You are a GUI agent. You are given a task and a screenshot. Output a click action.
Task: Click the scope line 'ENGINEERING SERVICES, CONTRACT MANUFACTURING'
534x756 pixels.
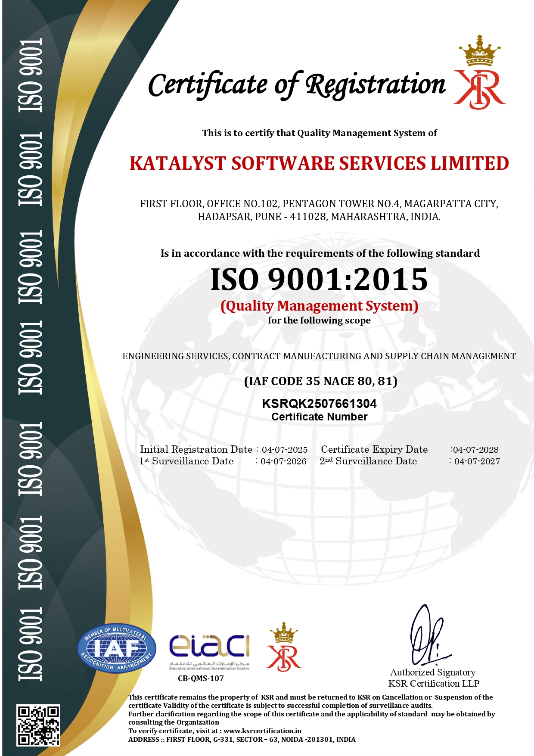[319, 356]
